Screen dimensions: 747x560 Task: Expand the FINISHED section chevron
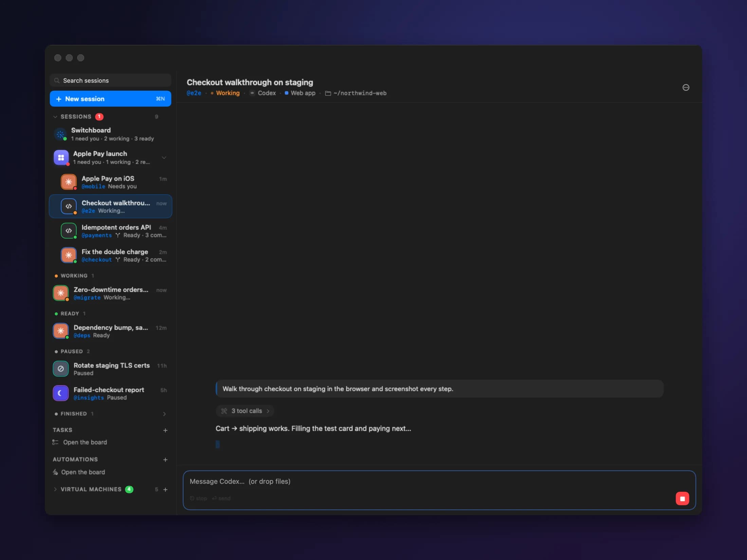(164, 414)
